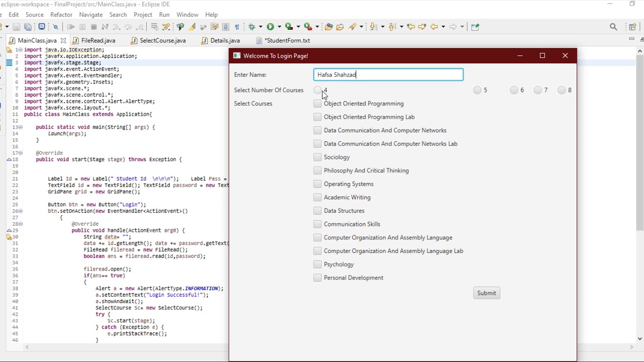The width and height of the screenshot is (644, 362).
Task: Go to Previous Annotation arrow icon
Action: coord(392,27)
